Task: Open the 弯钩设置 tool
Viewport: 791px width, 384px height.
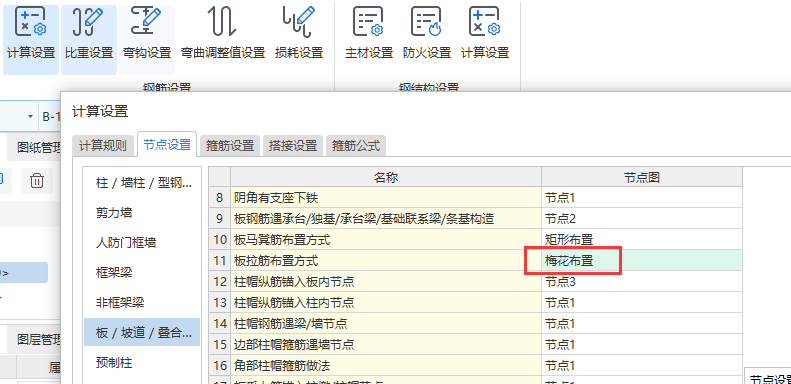Action: tap(147, 40)
